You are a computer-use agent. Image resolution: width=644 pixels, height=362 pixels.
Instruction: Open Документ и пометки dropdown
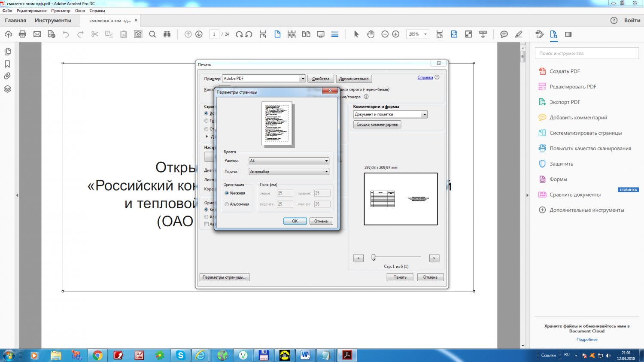tap(390, 114)
